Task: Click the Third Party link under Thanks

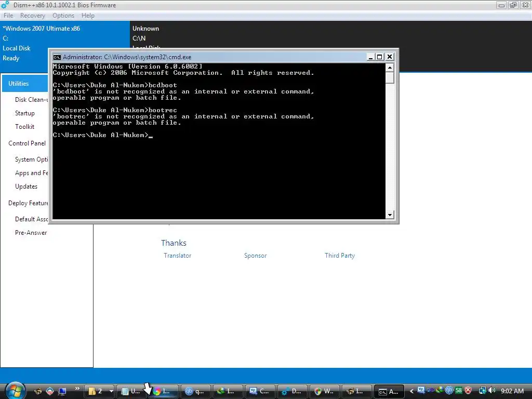Action: click(x=340, y=256)
